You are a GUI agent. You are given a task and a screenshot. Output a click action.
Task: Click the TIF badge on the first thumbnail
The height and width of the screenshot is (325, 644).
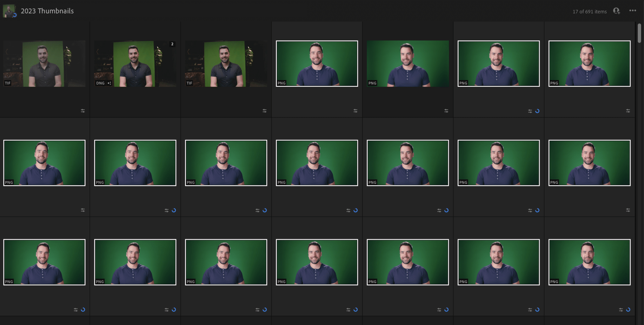pyautogui.click(x=7, y=83)
